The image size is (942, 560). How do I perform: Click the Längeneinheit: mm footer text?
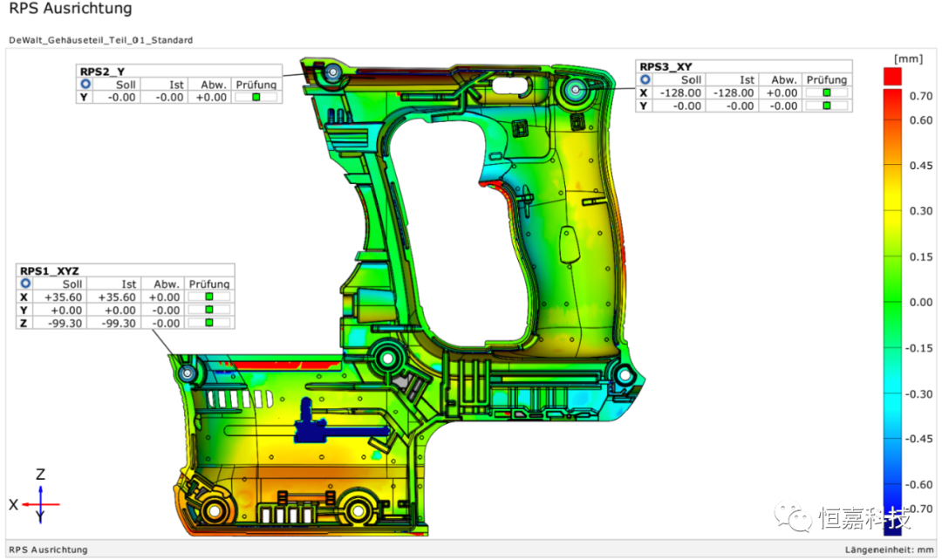890,550
